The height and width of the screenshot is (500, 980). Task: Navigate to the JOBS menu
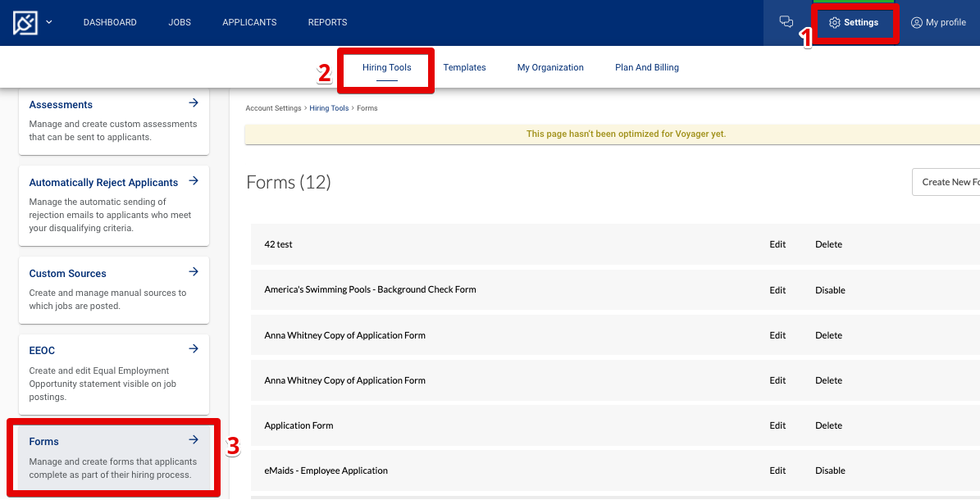click(179, 22)
